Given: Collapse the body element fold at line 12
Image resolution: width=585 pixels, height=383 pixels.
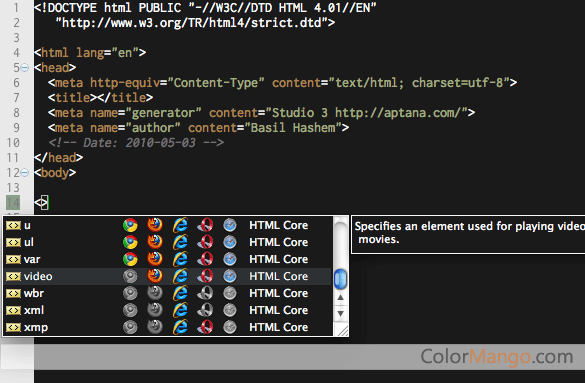Looking at the screenshot, I should [x=25, y=173].
